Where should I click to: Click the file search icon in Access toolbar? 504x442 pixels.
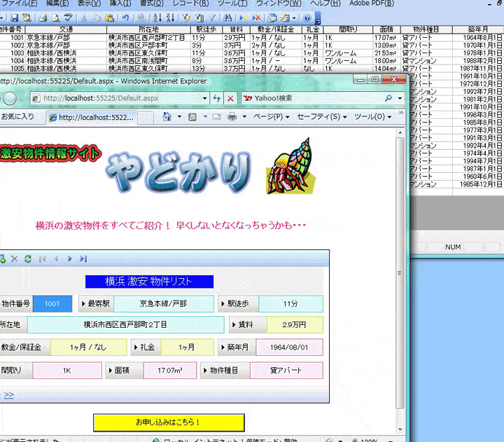[27, 18]
